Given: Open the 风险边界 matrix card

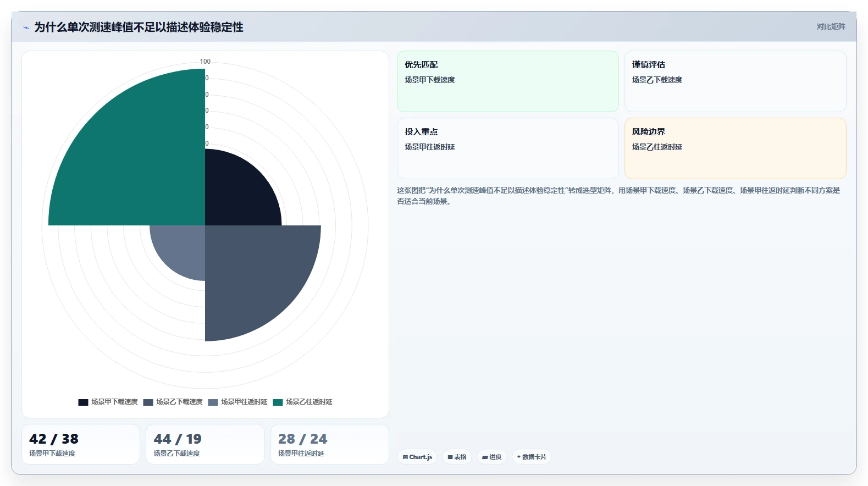Looking at the screenshot, I should (735, 148).
